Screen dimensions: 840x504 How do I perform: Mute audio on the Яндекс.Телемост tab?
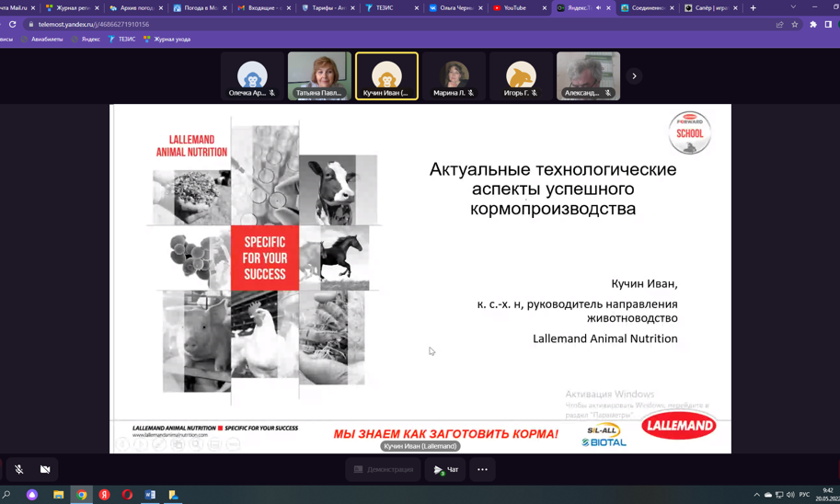598,7
